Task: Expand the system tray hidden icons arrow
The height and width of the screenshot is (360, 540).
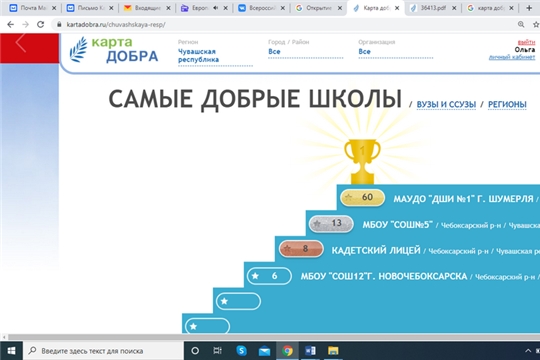Action: 528,351
